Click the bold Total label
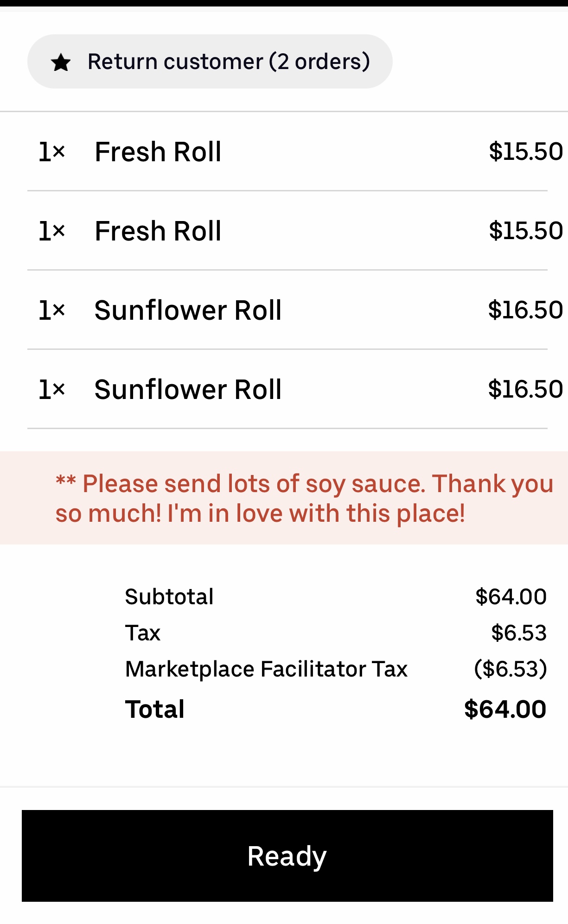The height and width of the screenshot is (924, 568). [155, 709]
